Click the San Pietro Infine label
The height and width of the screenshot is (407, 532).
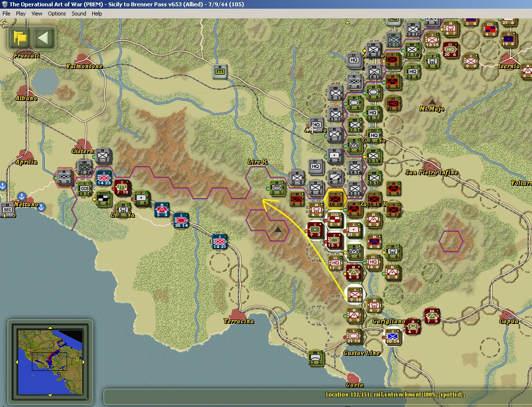[432, 172]
